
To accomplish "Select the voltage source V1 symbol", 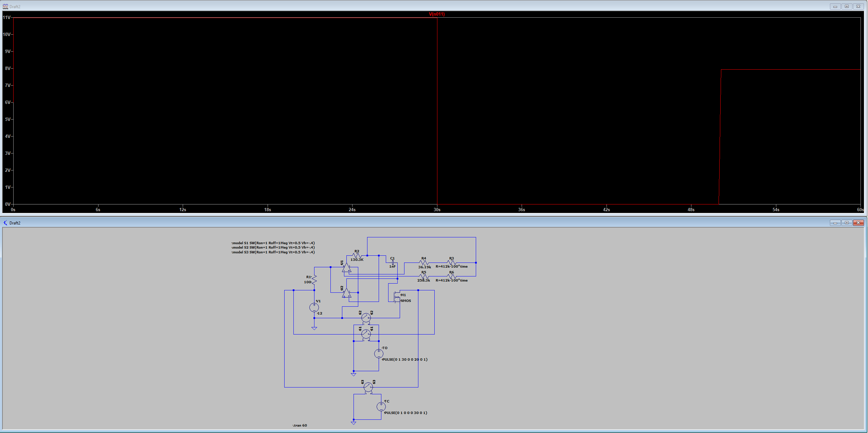I will point(314,307).
